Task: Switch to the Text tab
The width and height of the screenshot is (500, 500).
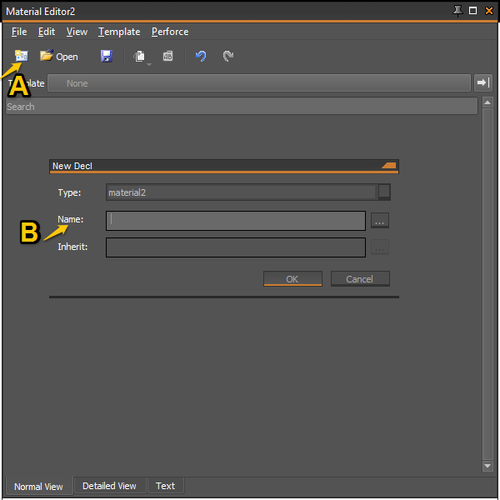Action: pyautogui.click(x=165, y=486)
